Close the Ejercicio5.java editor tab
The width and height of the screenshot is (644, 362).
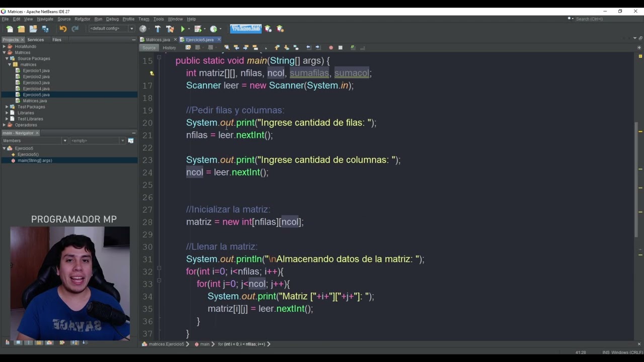click(219, 40)
